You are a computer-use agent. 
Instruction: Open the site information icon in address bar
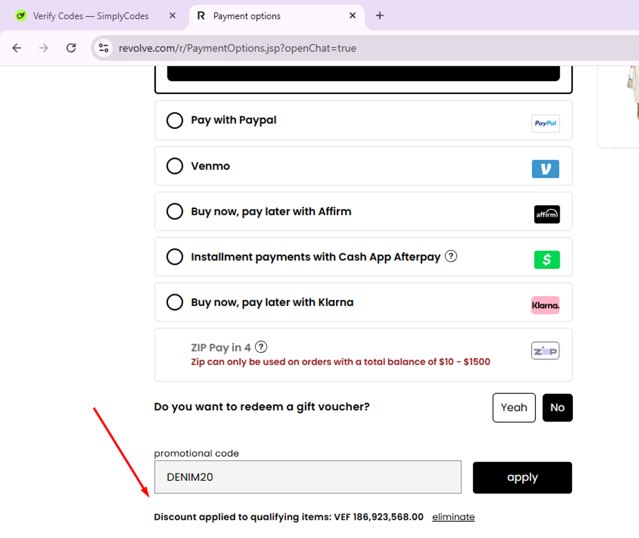tap(104, 48)
